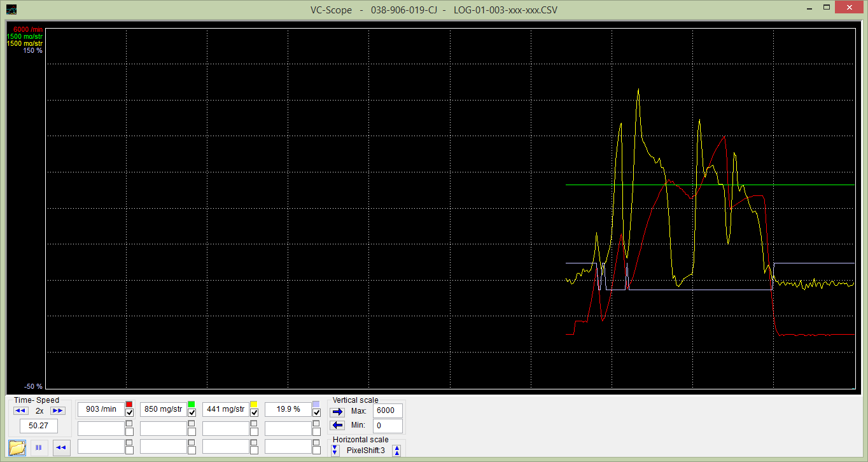The image size is (868, 462).
Task: Uncheck the red 903 /min channel checkbox
Action: tap(129, 413)
